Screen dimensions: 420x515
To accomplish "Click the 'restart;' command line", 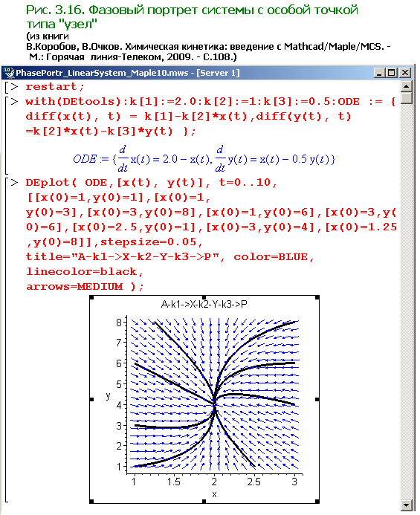I will point(55,87).
